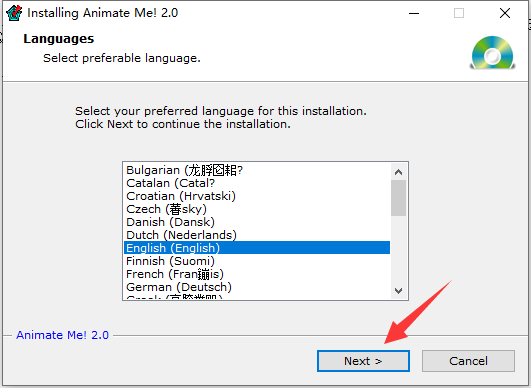Screen dimensions: 531x388
Task: Select Catalan language entry
Action: [x=257, y=183]
